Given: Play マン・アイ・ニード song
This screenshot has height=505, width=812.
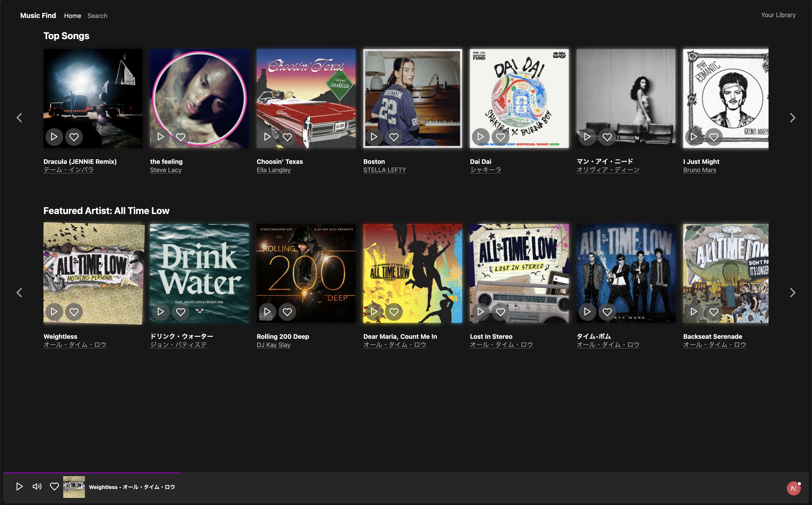Looking at the screenshot, I should click(x=587, y=137).
